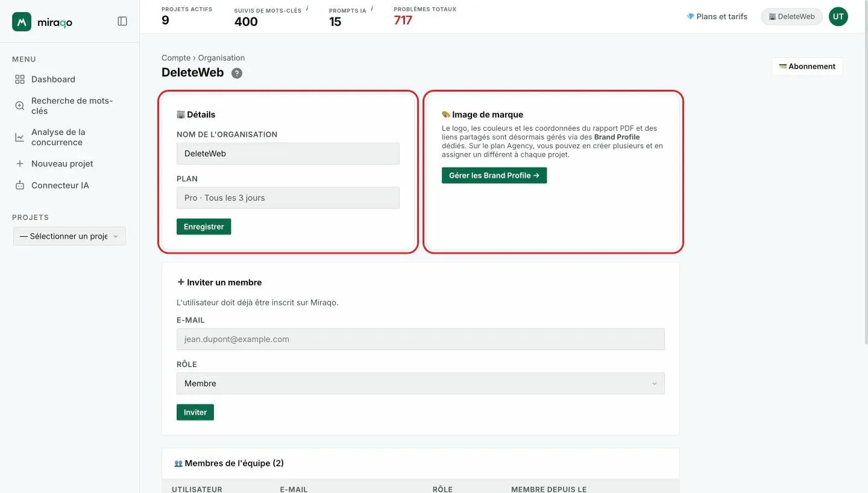The width and height of the screenshot is (868, 493).
Task: Click the Problèmes totaux value 717
Action: (403, 20)
